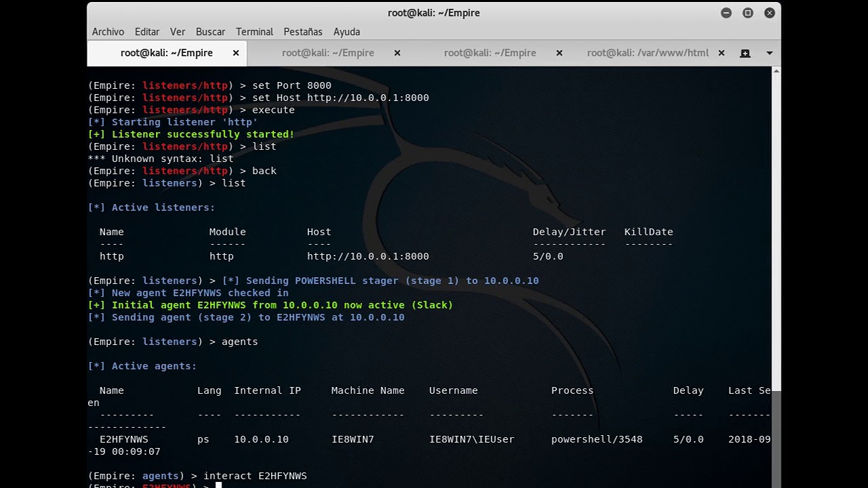This screenshot has width=868, height=488.
Task: Click the 'Initial agent E2HFYNWS' active line
Action: pyautogui.click(x=271, y=305)
